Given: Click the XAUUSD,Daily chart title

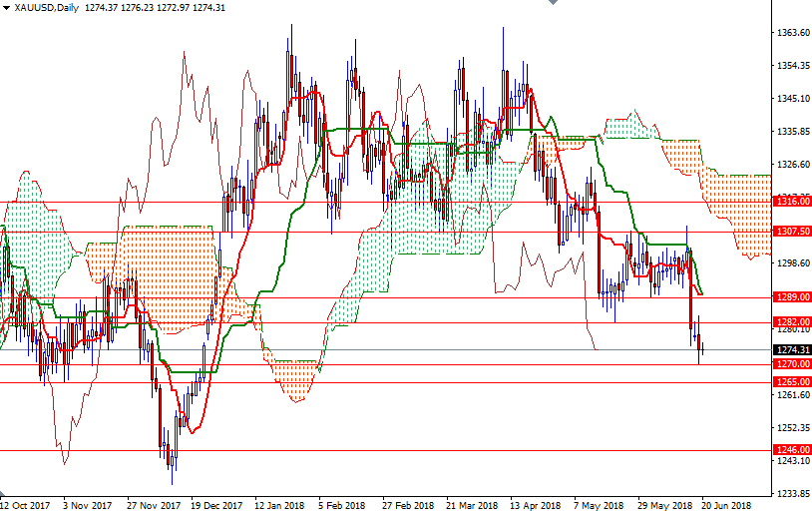Looking at the screenshot, I should (x=48, y=8).
